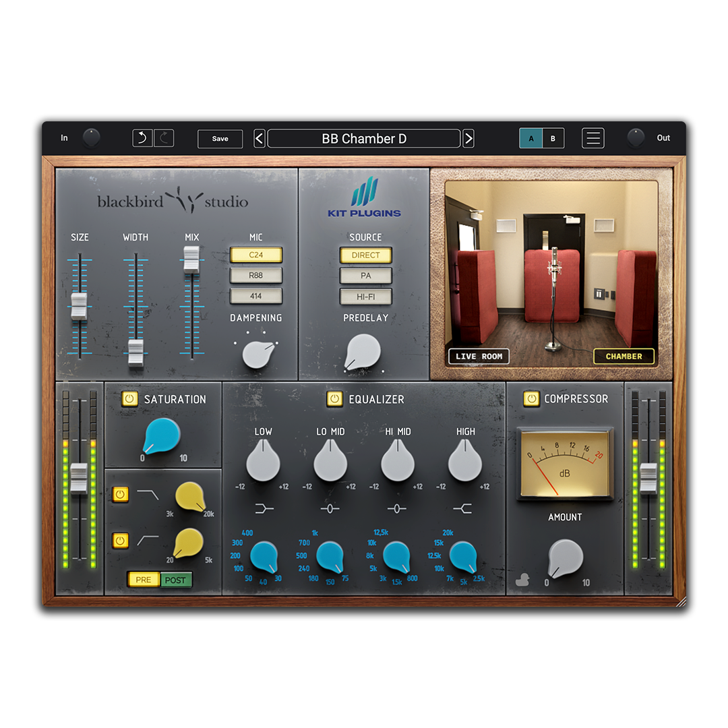728x728 pixels.
Task: Click the Kit Plugins logo
Action: coord(365,198)
